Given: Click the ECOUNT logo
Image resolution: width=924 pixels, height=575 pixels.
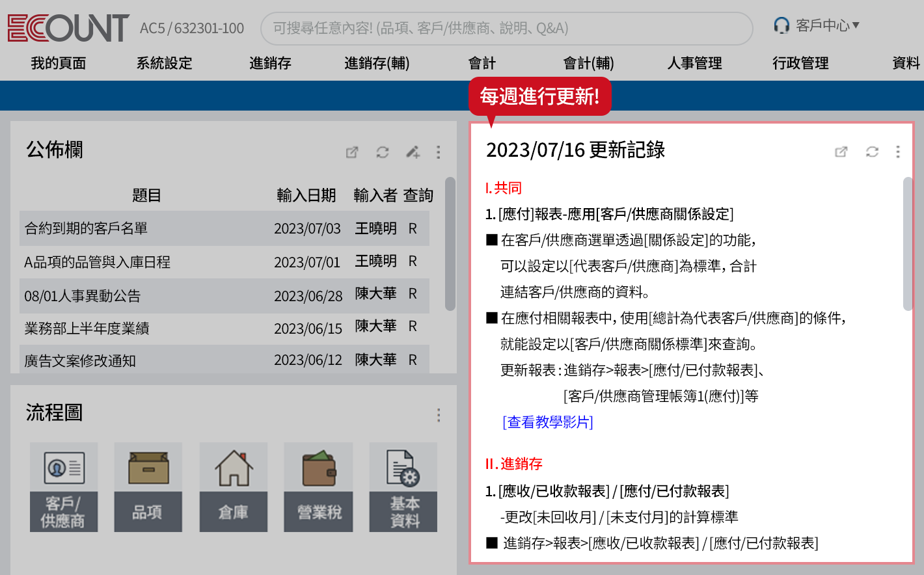Looking at the screenshot, I should 67,27.
